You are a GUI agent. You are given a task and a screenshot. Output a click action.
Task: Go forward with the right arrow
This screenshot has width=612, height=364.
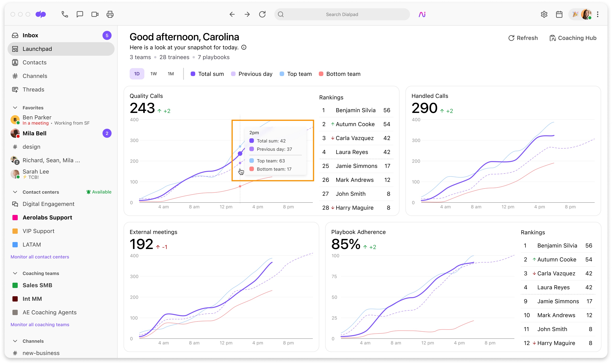247,14
